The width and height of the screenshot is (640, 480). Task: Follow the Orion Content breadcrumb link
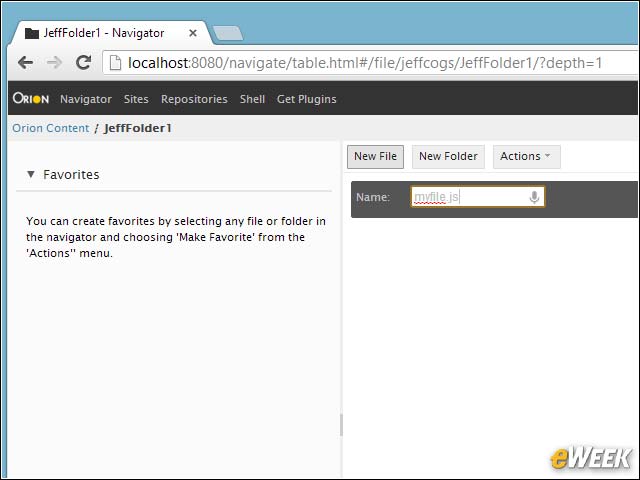[51, 128]
